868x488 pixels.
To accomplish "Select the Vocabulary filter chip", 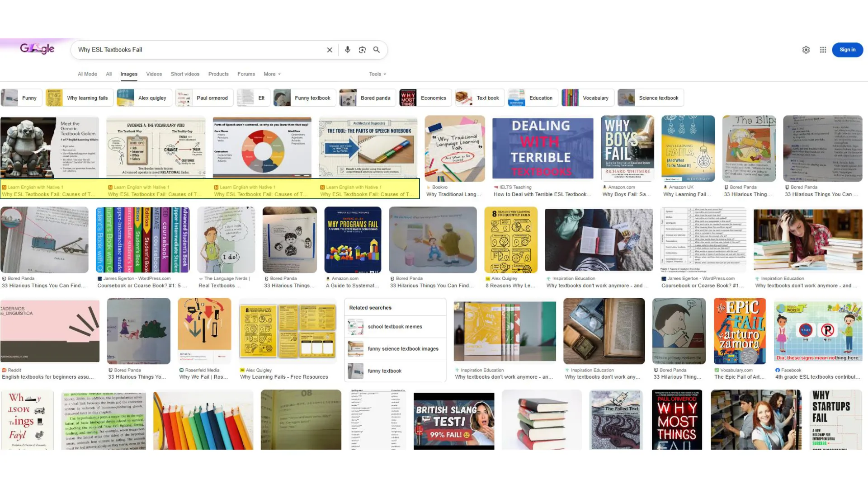I will click(588, 98).
